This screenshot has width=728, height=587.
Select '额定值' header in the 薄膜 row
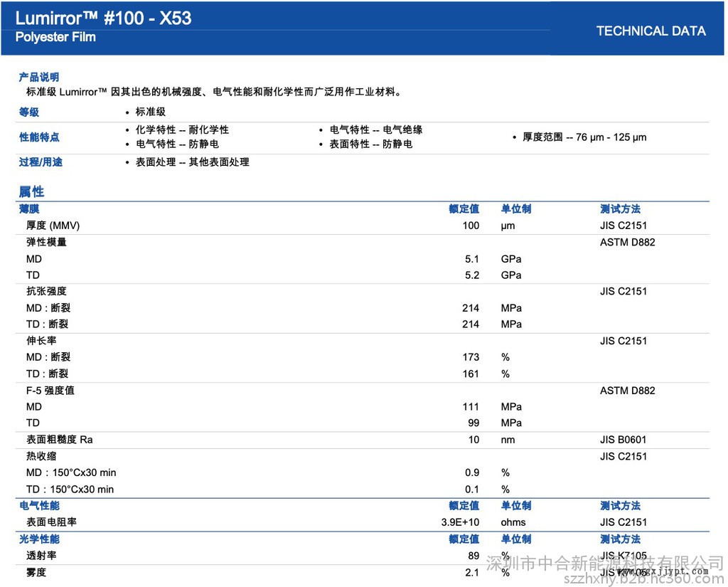click(x=464, y=209)
